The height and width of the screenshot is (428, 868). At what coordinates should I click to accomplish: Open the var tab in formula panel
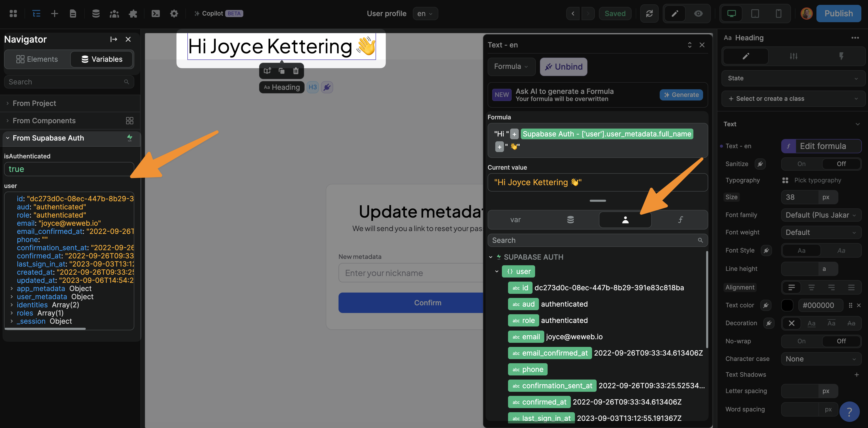(x=515, y=220)
